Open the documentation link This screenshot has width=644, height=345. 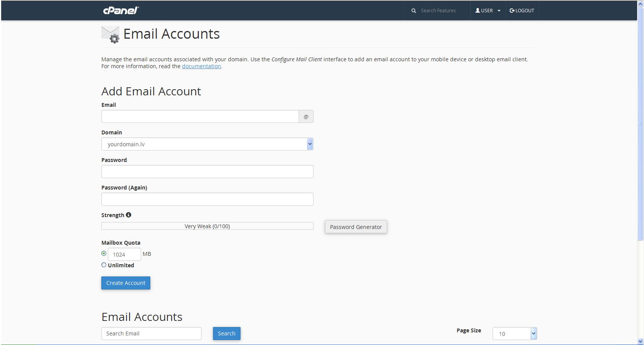click(202, 66)
